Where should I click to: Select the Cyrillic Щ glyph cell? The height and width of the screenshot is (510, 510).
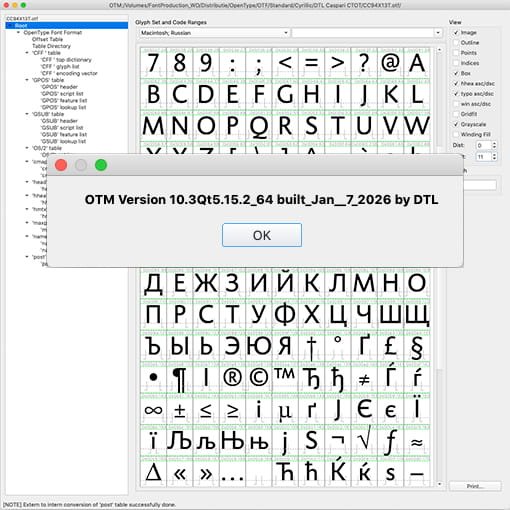pyautogui.click(x=417, y=315)
